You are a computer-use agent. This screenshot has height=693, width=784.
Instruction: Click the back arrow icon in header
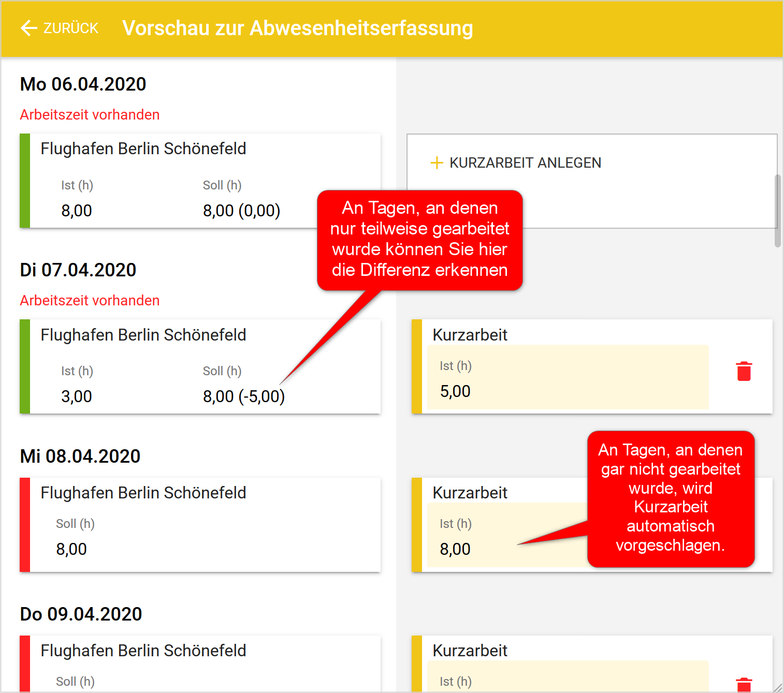click(x=29, y=28)
